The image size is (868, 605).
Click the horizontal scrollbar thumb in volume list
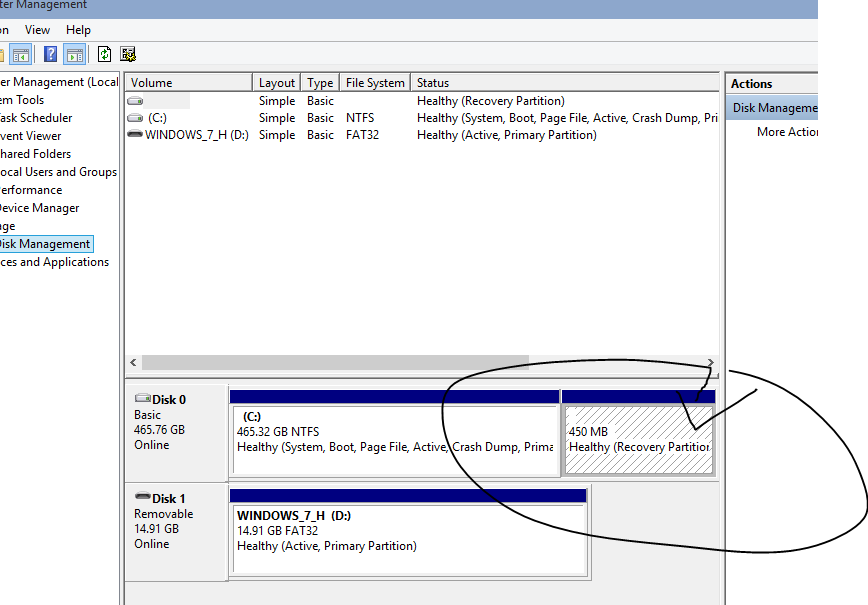point(335,363)
